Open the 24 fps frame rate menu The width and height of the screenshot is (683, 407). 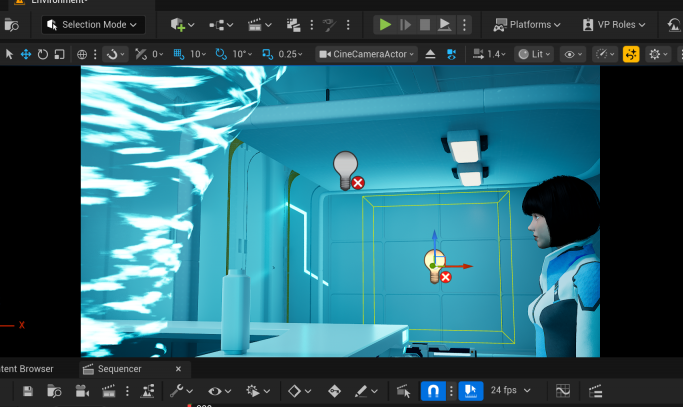click(x=508, y=391)
